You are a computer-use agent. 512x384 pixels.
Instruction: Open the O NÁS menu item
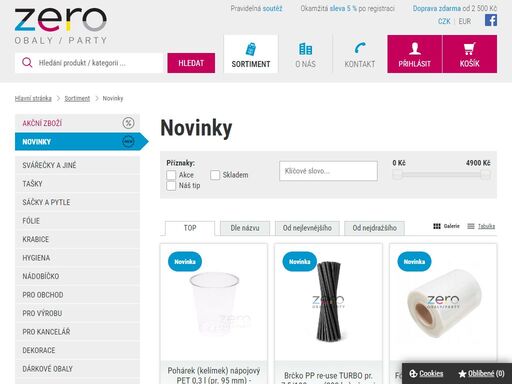pyautogui.click(x=305, y=54)
